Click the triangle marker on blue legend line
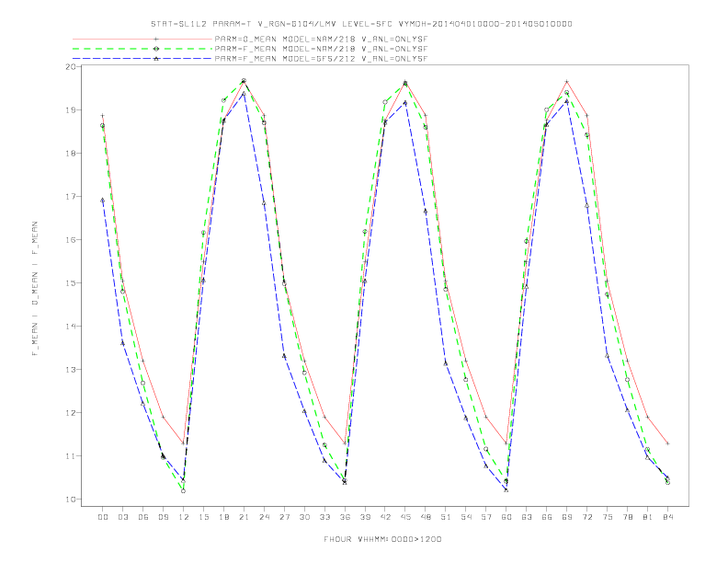 click(x=156, y=59)
